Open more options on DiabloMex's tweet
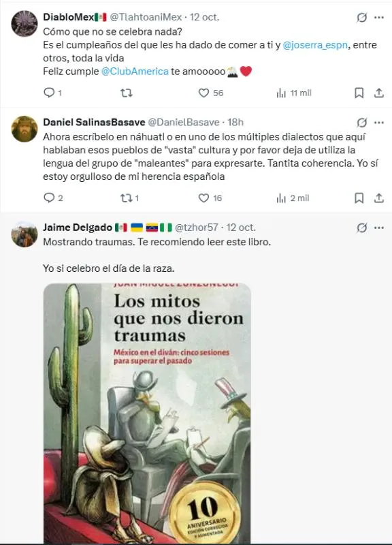This screenshot has width=392, height=545. pyautogui.click(x=379, y=17)
